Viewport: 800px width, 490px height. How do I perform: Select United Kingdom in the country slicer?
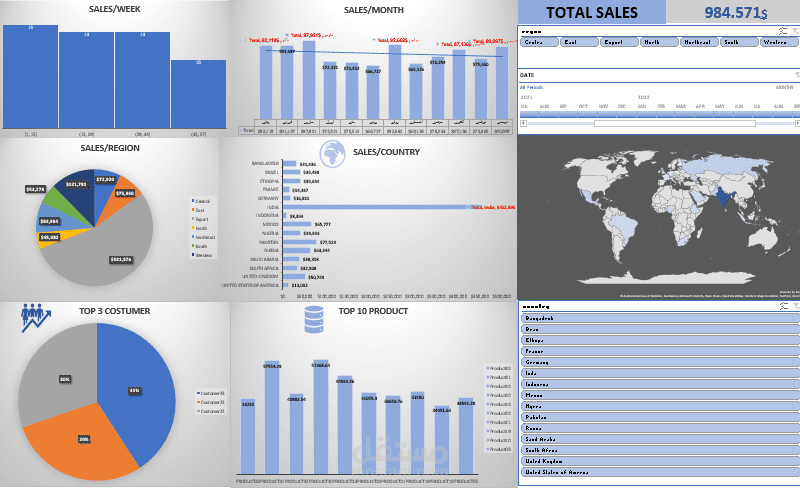point(660,461)
